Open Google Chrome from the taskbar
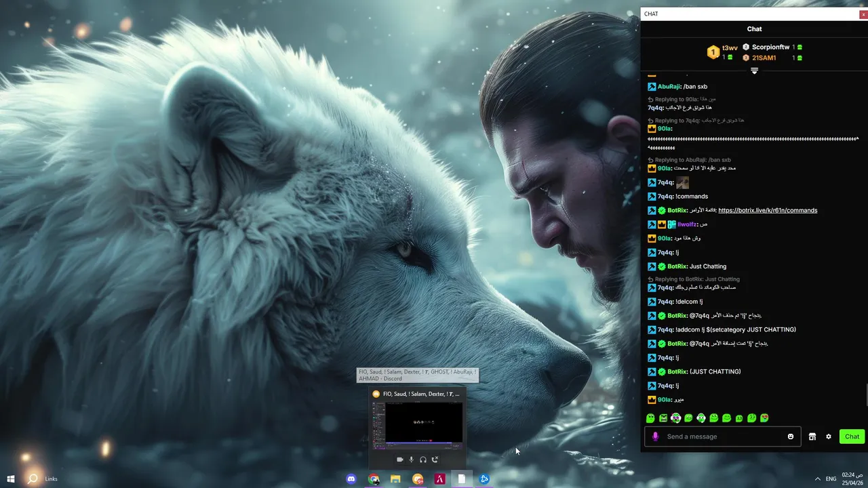 point(374,479)
